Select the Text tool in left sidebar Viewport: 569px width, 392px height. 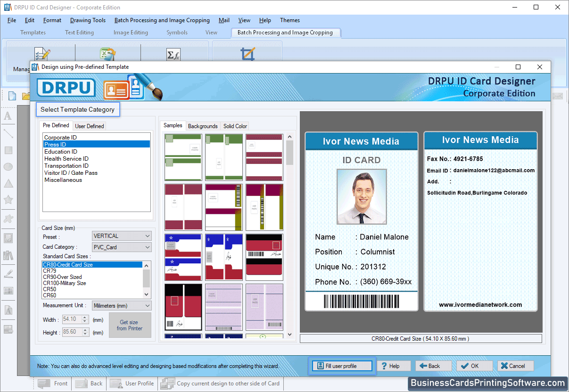[x=8, y=116]
